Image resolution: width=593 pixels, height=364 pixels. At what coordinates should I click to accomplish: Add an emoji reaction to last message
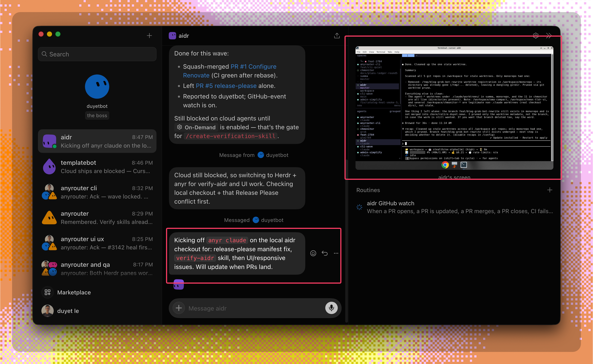pyautogui.click(x=313, y=253)
